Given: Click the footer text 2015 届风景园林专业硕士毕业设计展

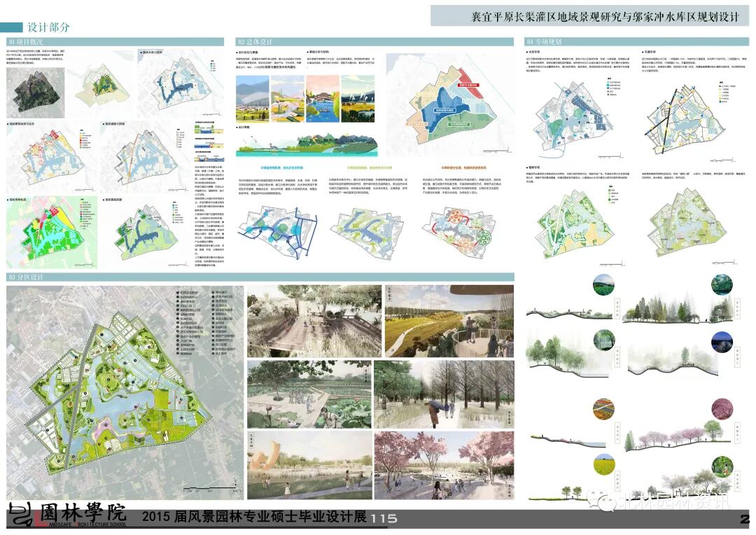Looking at the screenshot, I should [x=254, y=517].
